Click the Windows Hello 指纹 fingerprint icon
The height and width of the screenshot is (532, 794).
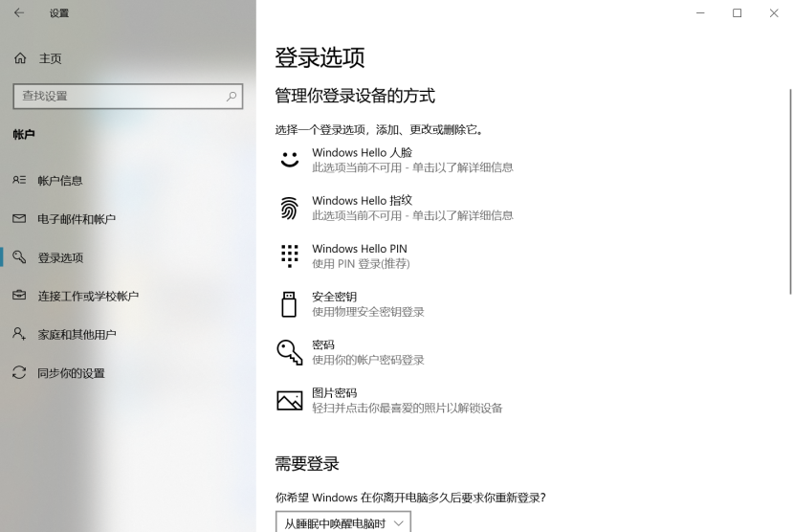[x=289, y=208]
